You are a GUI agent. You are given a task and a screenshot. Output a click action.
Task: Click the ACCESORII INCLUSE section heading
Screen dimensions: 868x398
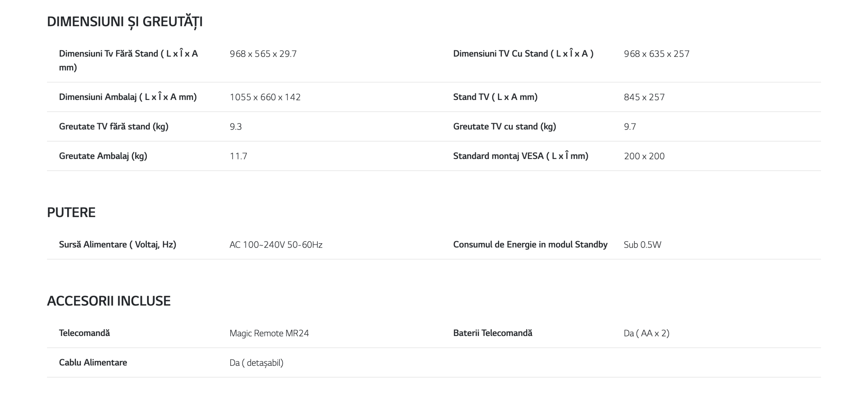point(109,301)
